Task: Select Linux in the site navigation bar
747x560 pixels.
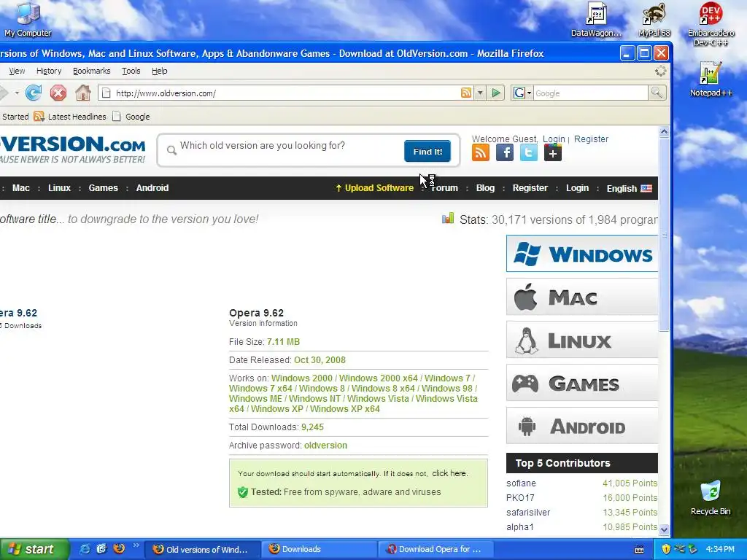Action: tap(59, 188)
